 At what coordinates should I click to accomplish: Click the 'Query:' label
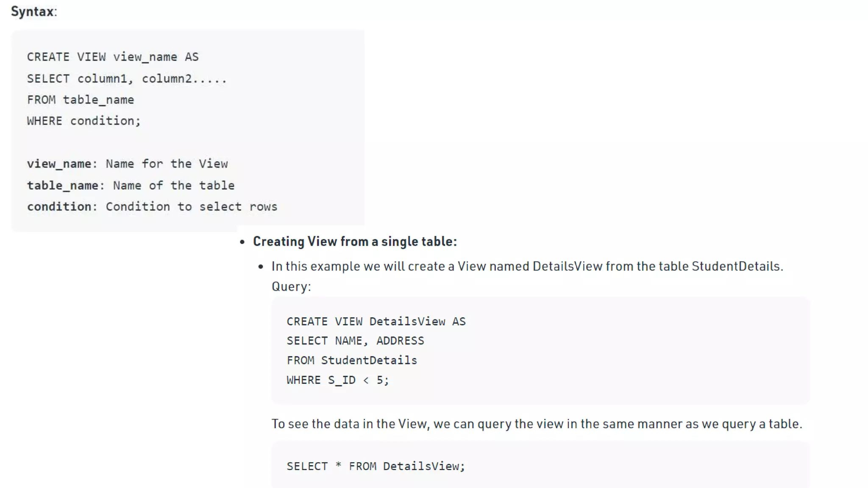pos(291,287)
